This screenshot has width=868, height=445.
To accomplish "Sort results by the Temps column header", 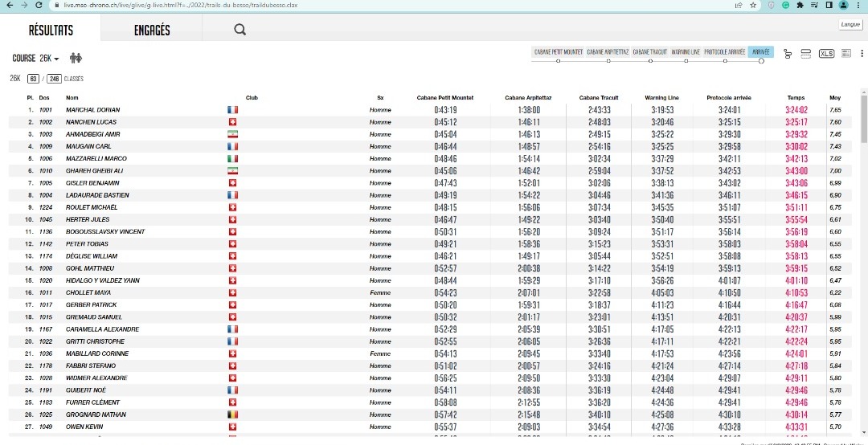I will tap(796, 97).
